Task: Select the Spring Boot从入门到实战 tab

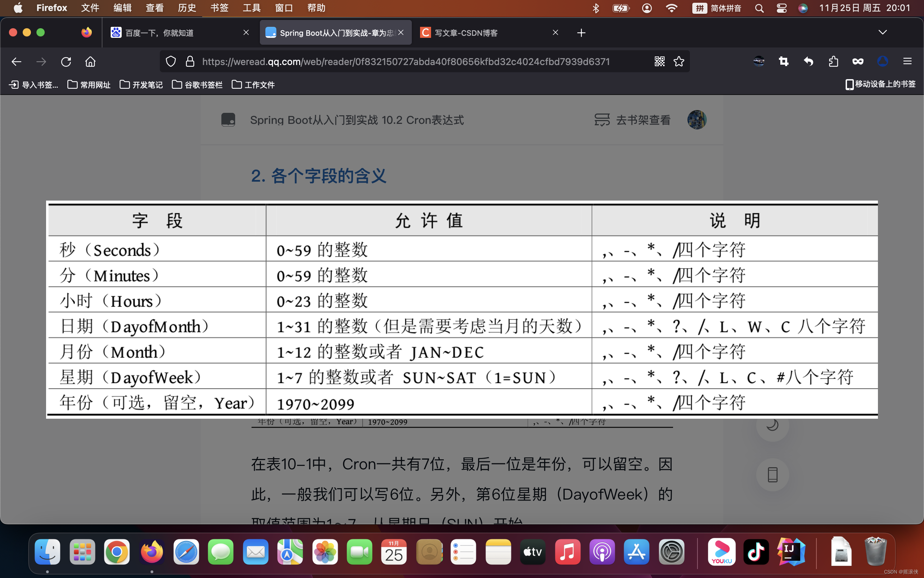Action: pyautogui.click(x=335, y=33)
